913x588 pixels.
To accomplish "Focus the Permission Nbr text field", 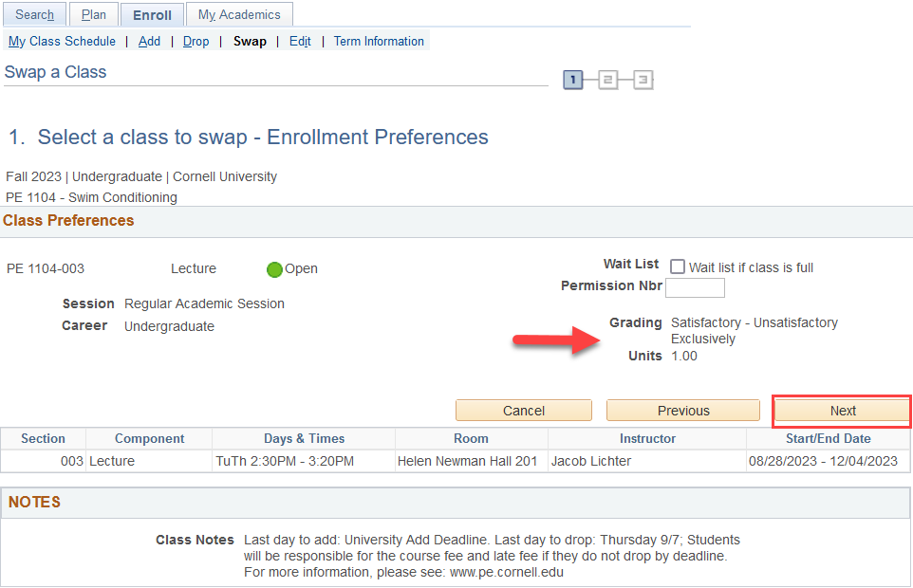I will [x=695, y=287].
